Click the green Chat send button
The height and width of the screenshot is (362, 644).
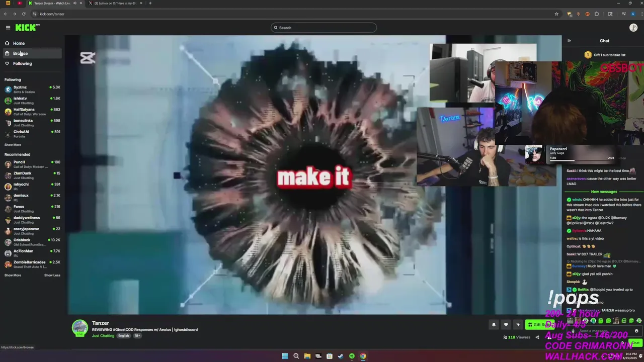click(x=635, y=343)
